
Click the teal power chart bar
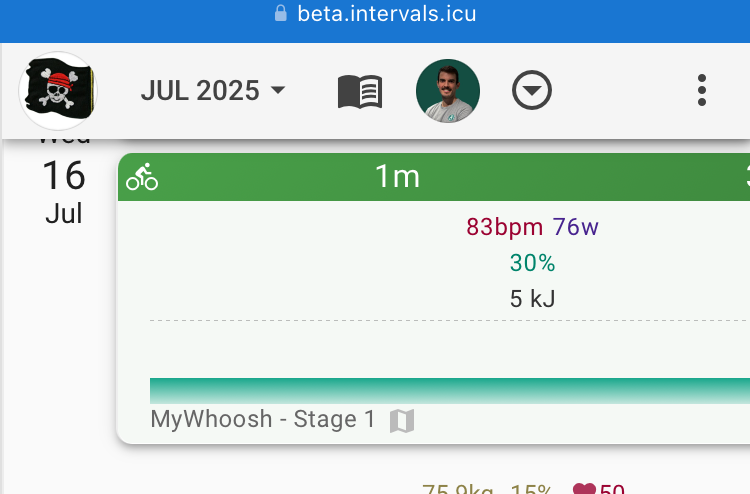448,390
